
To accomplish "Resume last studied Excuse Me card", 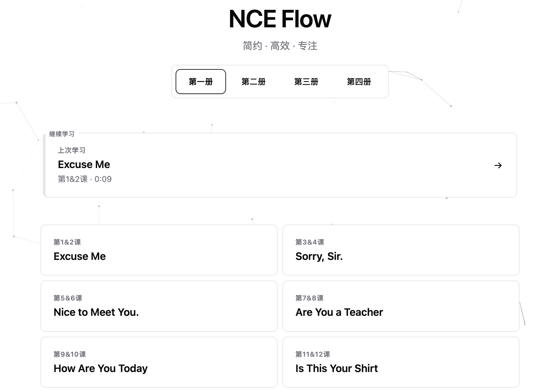I will point(280,165).
